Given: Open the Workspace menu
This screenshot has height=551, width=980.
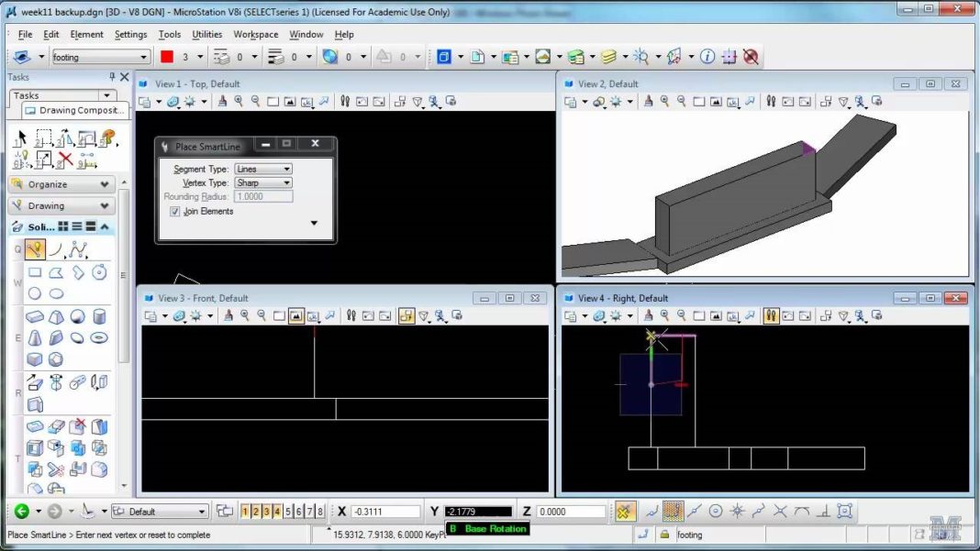Looking at the screenshot, I should point(255,34).
